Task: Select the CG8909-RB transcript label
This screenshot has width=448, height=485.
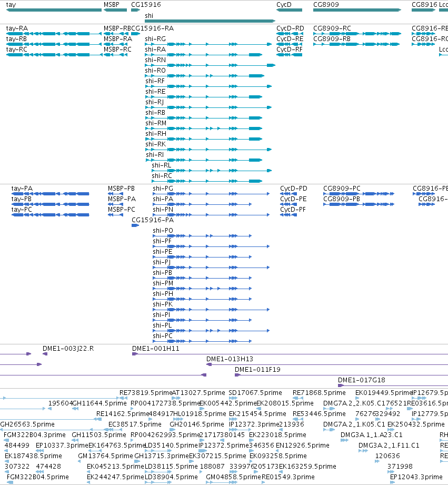Action: tap(332, 39)
